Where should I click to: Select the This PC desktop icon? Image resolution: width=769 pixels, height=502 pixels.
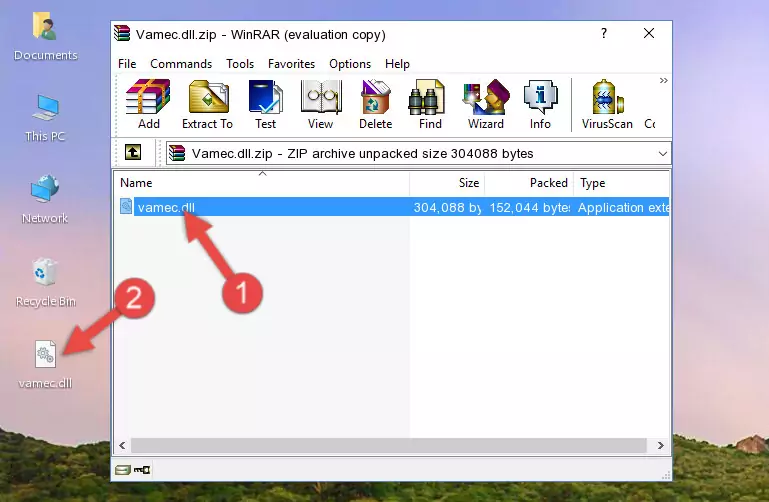tap(45, 118)
